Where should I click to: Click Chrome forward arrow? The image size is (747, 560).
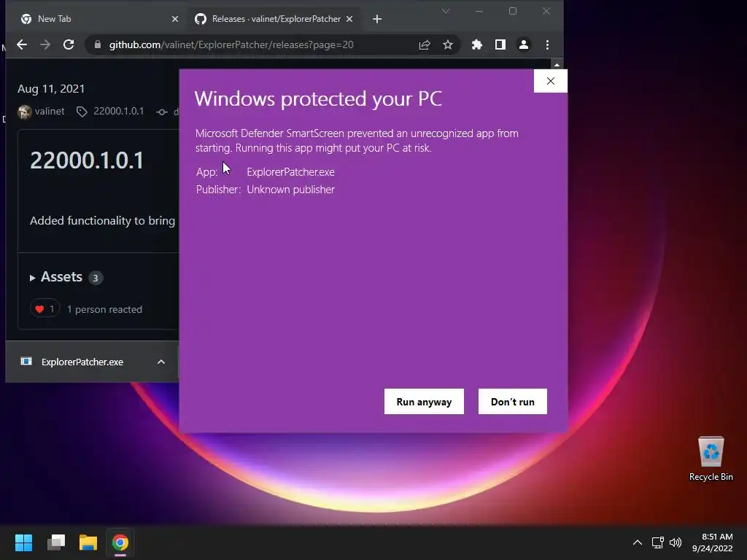click(45, 44)
